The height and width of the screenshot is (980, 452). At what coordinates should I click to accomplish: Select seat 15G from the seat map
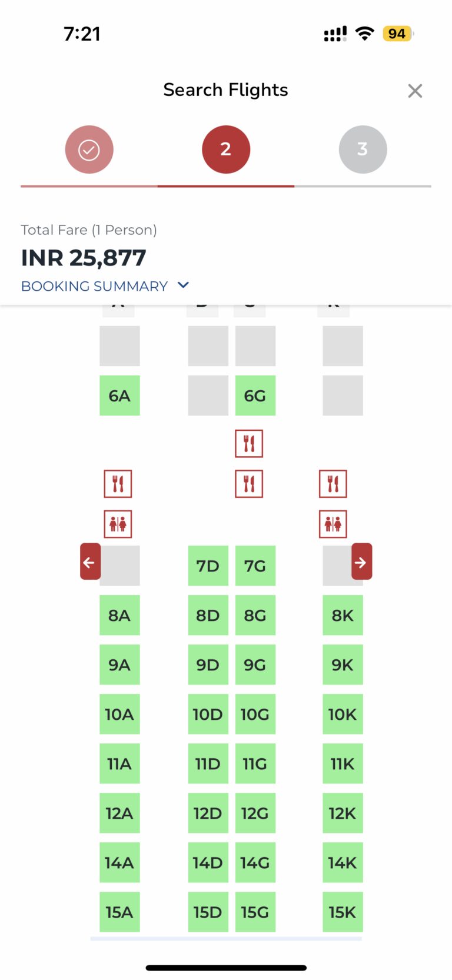[x=255, y=912]
